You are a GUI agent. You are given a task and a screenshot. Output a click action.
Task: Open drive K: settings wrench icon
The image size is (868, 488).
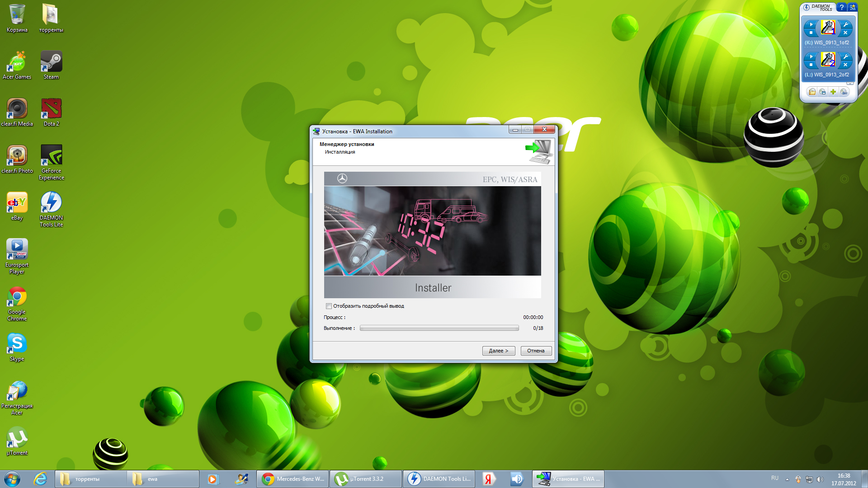(x=845, y=24)
